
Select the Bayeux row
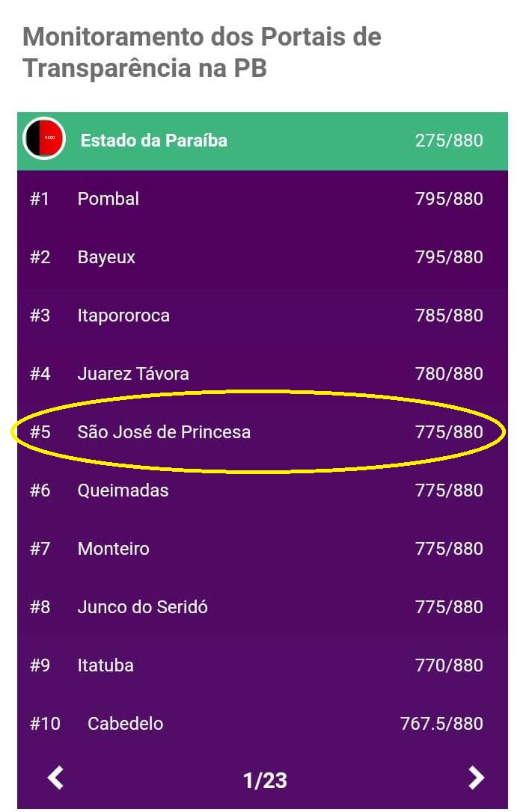tap(262, 257)
